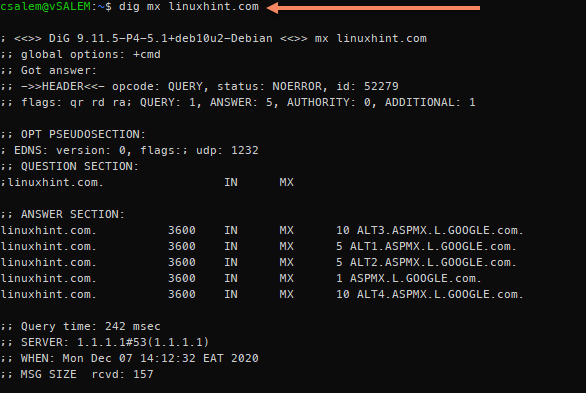Click the TTL '3600' in the ALT3 row
This screenshot has width=586, height=393.
click(182, 230)
